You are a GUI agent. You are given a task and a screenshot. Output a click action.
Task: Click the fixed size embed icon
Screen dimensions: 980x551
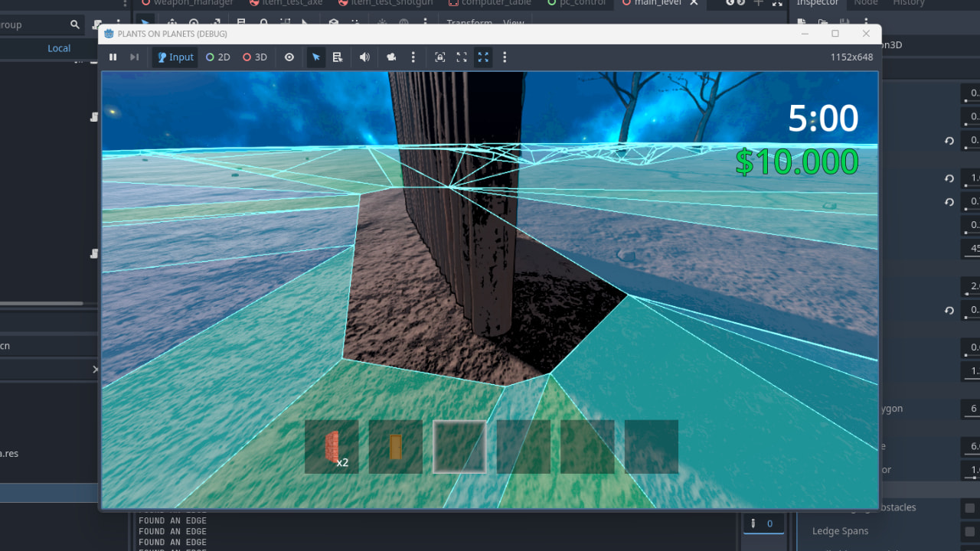tap(440, 57)
